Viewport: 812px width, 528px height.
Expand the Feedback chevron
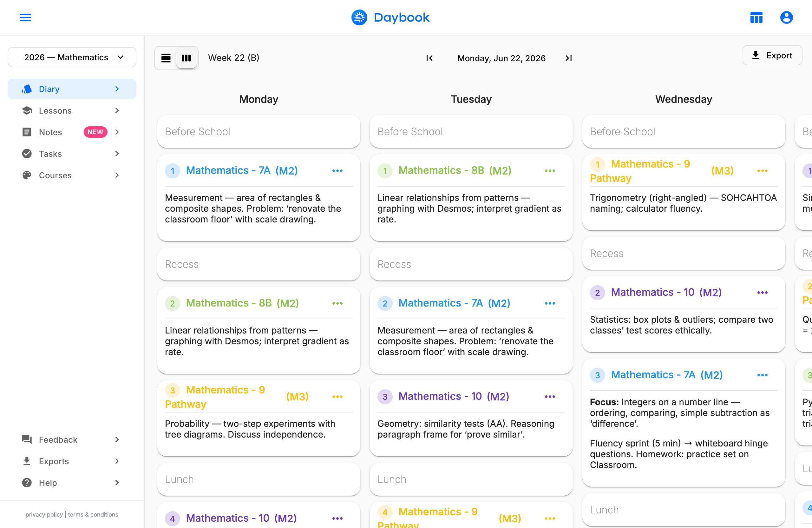coord(117,439)
